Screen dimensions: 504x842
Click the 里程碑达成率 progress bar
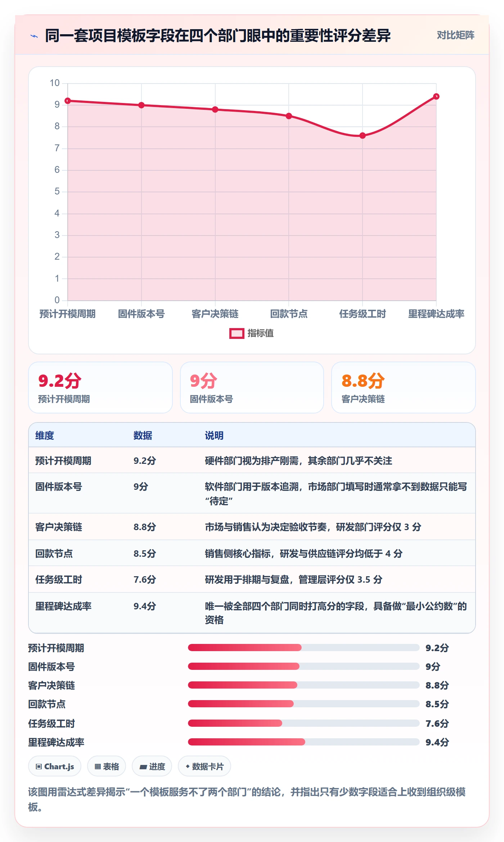point(303,742)
